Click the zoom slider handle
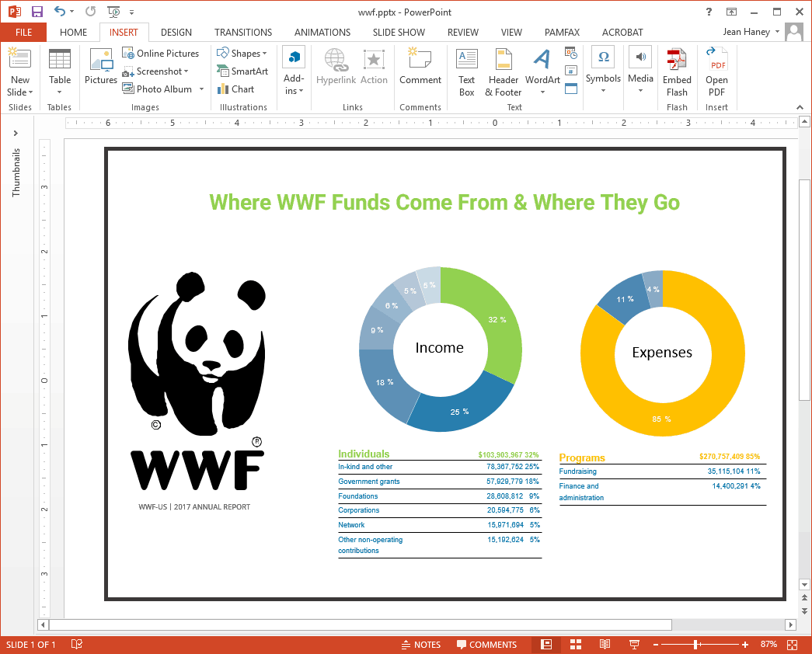812x654 pixels. pos(697,645)
